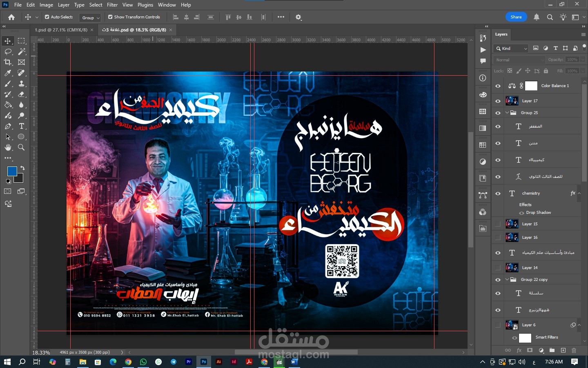The height and width of the screenshot is (368, 588).
Task: Open the Filter menu
Action: (x=112, y=5)
